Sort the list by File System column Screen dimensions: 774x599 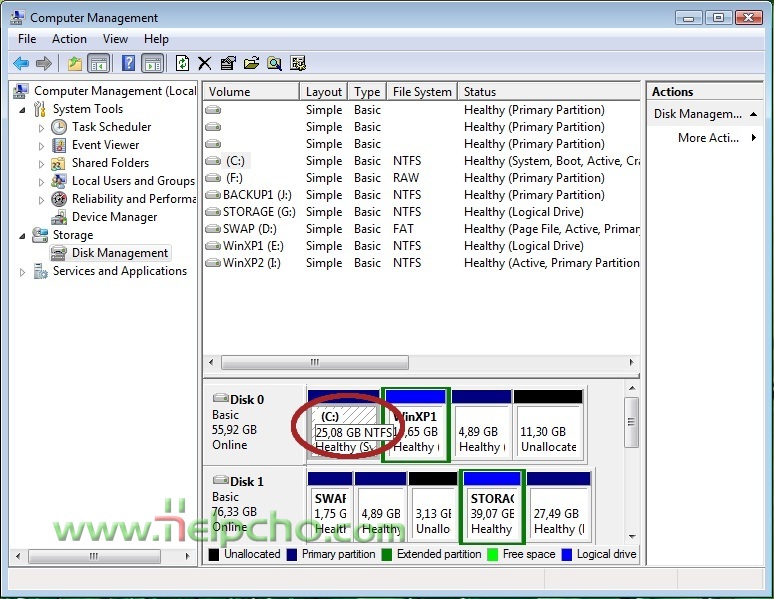(422, 92)
